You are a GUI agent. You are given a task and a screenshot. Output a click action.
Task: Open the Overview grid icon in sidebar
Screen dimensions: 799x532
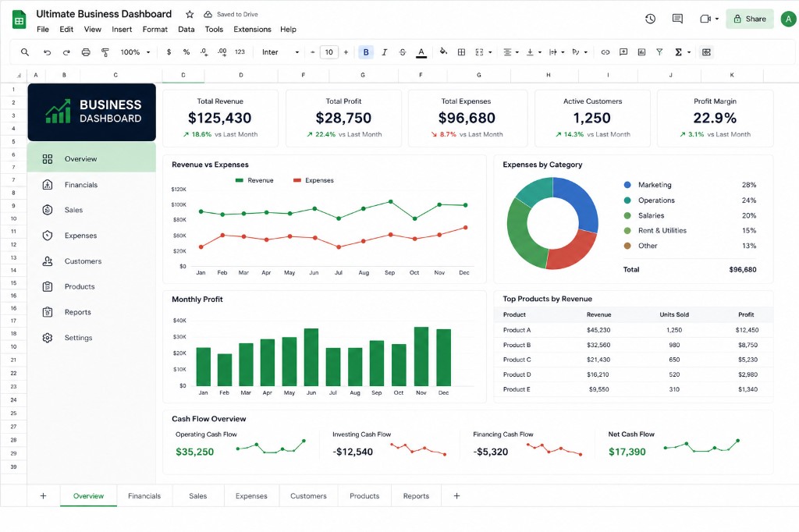click(x=48, y=159)
